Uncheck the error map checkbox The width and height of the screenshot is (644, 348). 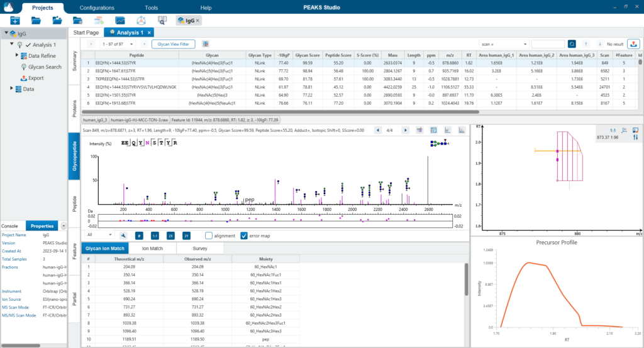pyautogui.click(x=244, y=236)
